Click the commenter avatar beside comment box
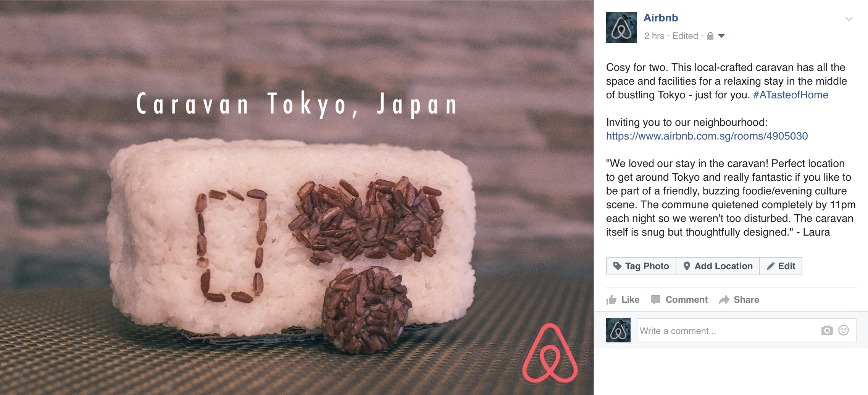868x395 pixels. (x=618, y=330)
